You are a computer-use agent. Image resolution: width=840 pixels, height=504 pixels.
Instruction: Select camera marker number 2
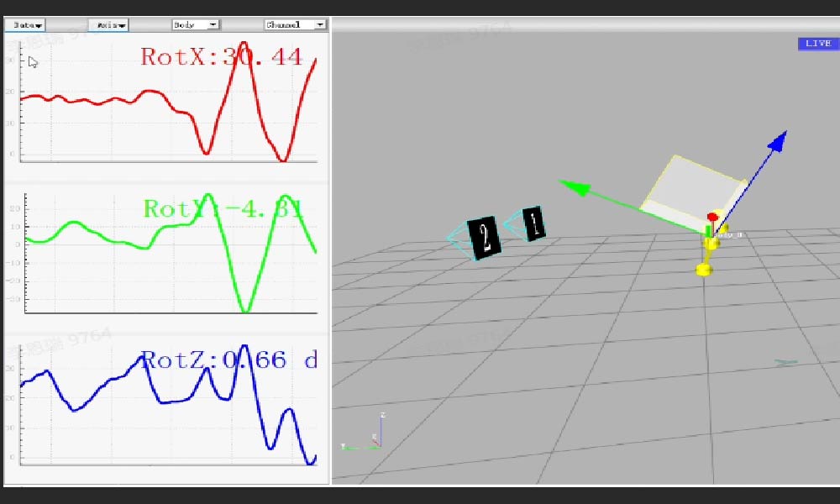click(x=483, y=236)
